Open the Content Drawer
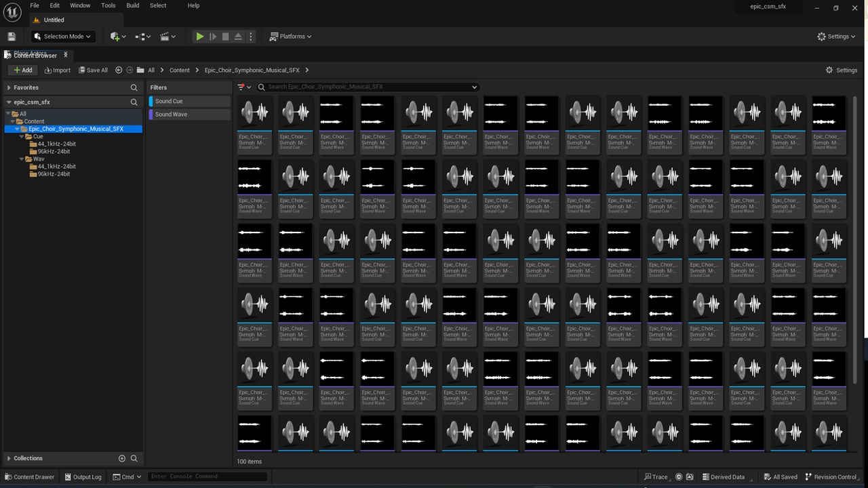The width and height of the screenshot is (868, 488). coord(29,476)
